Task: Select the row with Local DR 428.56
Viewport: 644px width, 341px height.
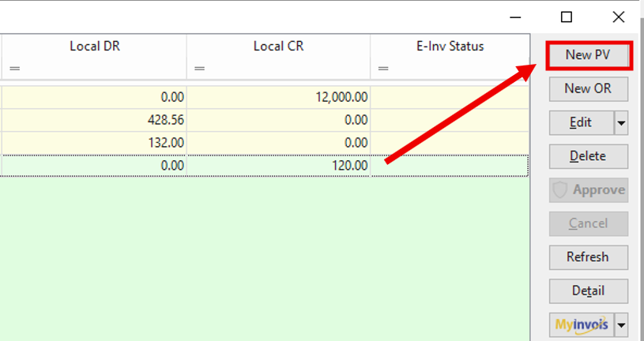Action: pyautogui.click(x=94, y=120)
